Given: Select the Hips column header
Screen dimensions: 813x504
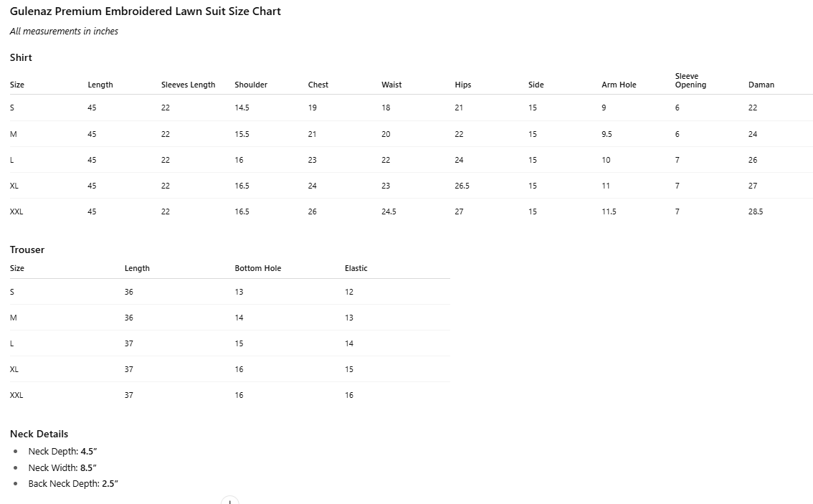Looking at the screenshot, I should 463,85.
